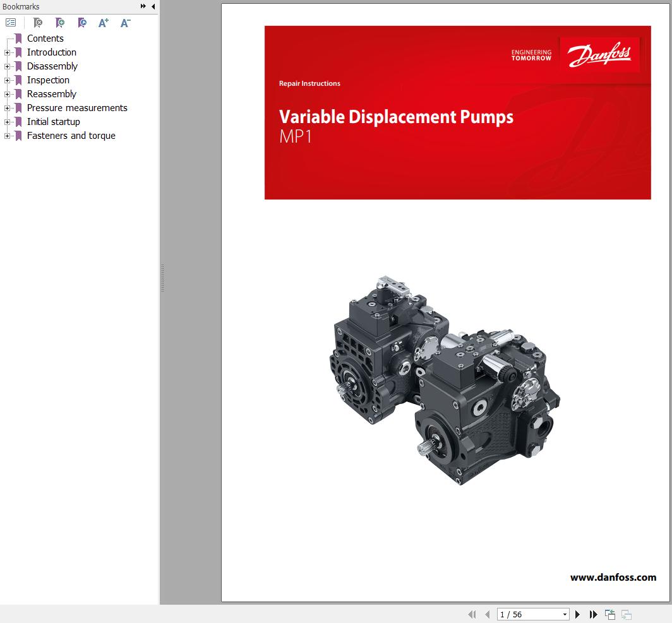The width and height of the screenshot is (672, 623).
Task: Click the previous page arrow
Action: point(487,614)
